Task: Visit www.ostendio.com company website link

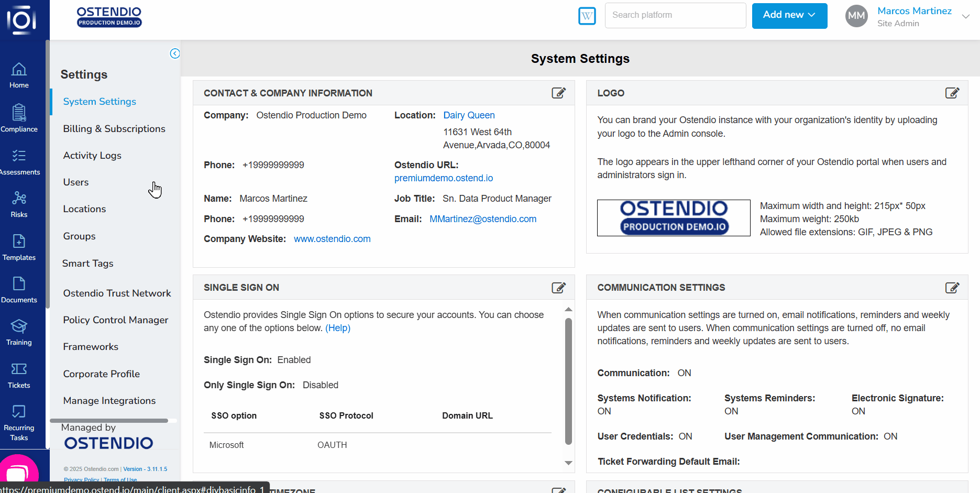Action: click(332, 239)
